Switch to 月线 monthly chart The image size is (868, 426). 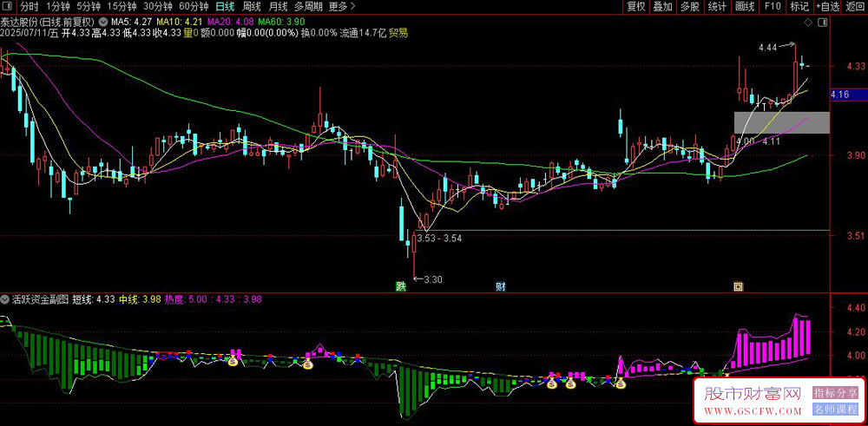pyautogui.click(x=278, y=7)
